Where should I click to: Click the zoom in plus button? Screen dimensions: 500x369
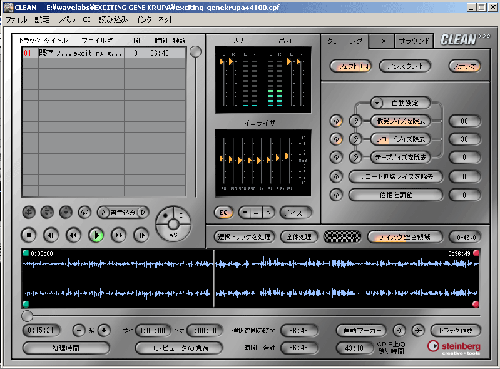click(x=104, y=331)
